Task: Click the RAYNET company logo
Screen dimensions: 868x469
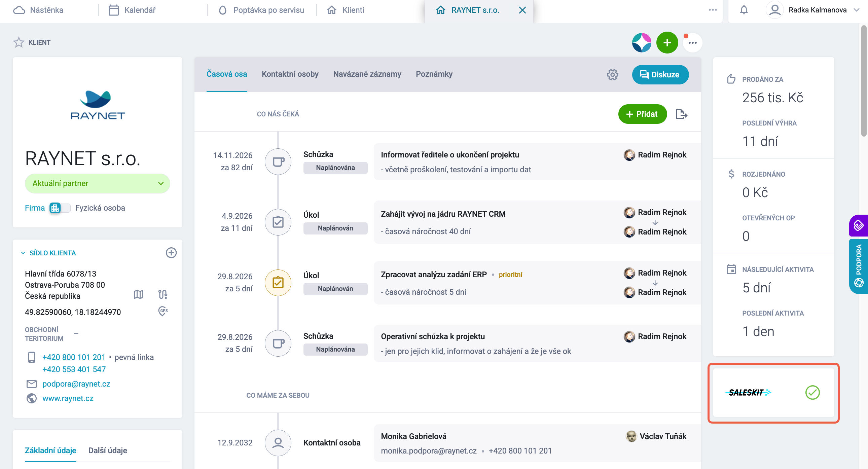Action: (x=98, y=105)
